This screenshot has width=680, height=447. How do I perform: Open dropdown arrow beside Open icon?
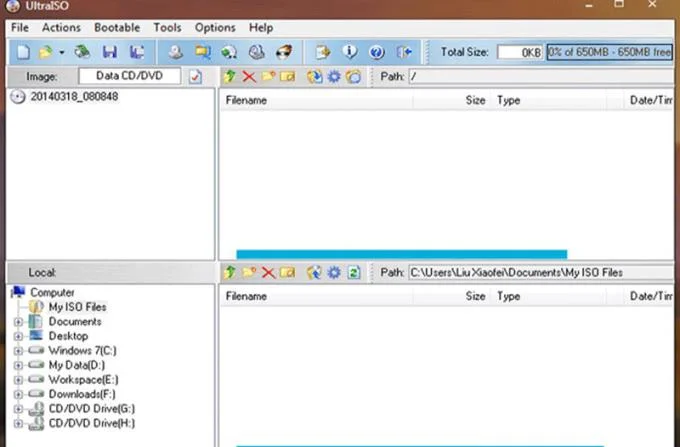[62, 52]
